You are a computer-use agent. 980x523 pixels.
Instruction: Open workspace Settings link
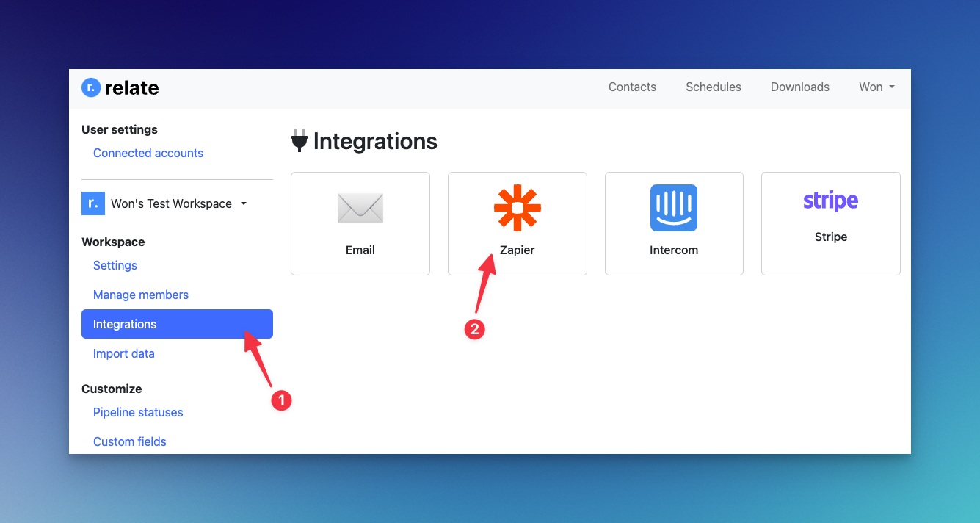tap(115, 265)
